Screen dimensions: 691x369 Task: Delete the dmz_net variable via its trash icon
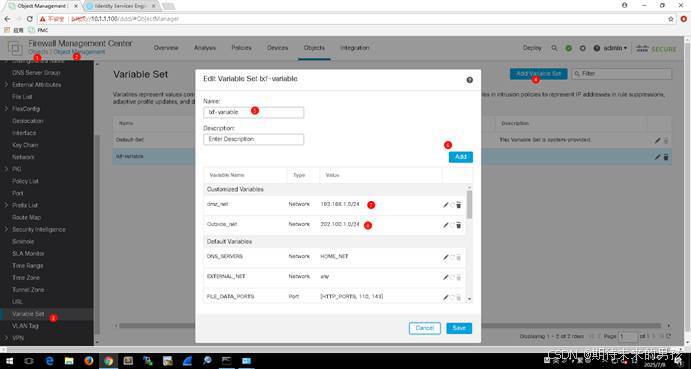click(458, 205)
